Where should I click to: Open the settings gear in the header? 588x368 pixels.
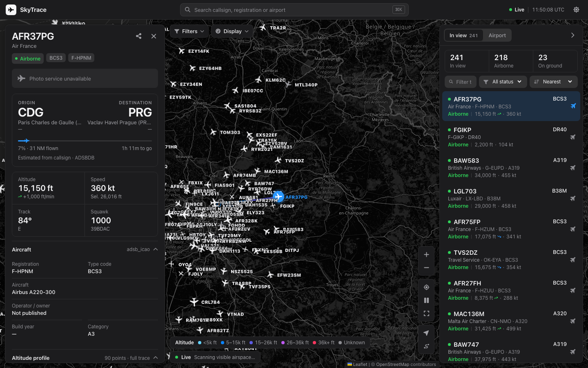tap(576, 10)
